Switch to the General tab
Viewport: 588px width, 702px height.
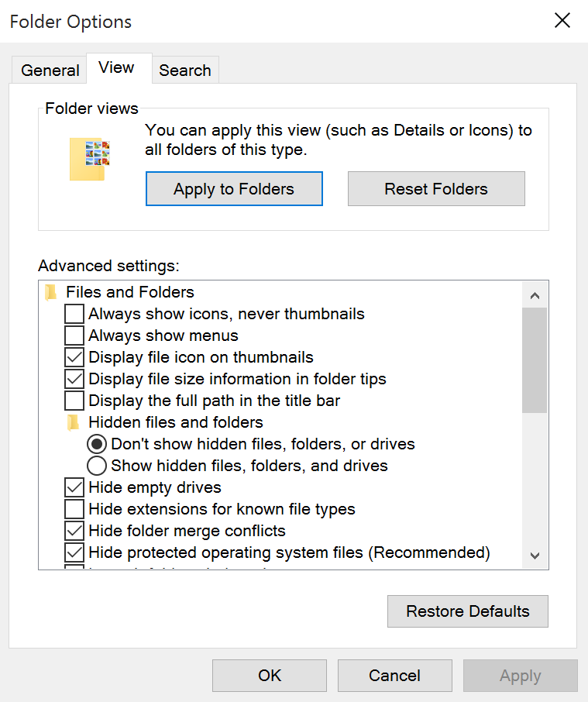[49, 70]
